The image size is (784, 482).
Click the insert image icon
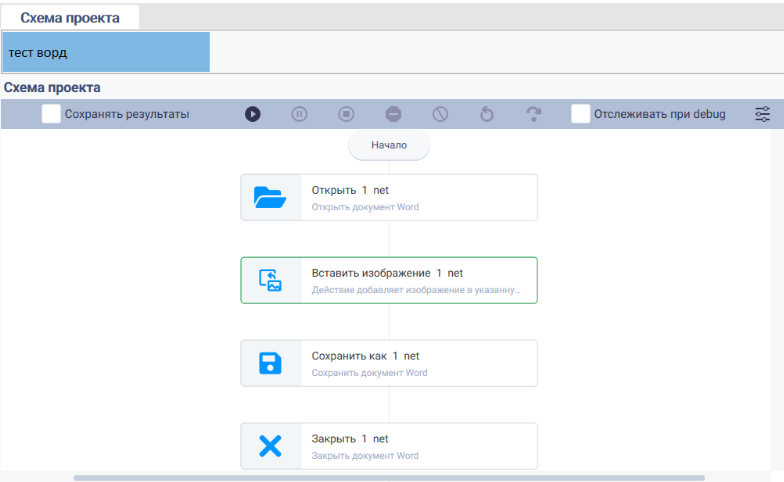click(x=270, y=280)
